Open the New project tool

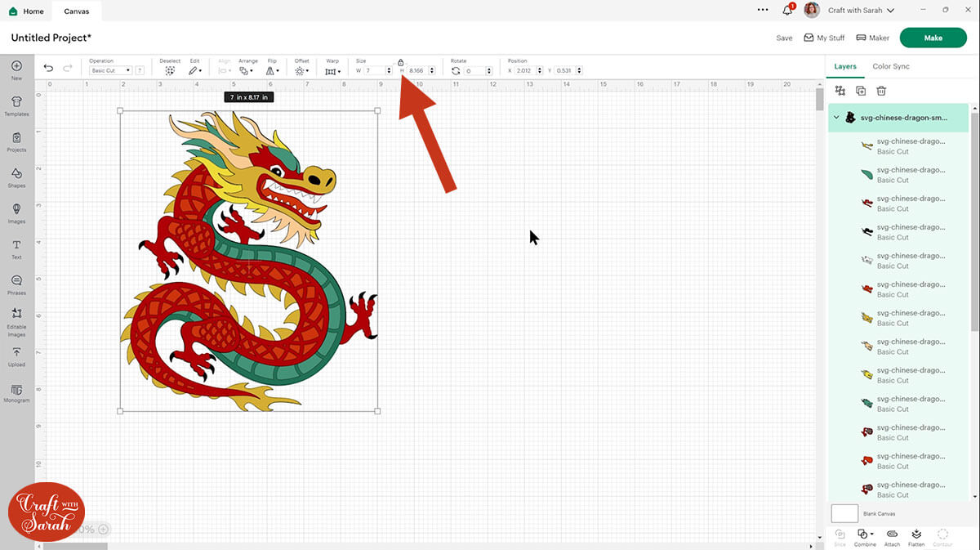point(16,70)
